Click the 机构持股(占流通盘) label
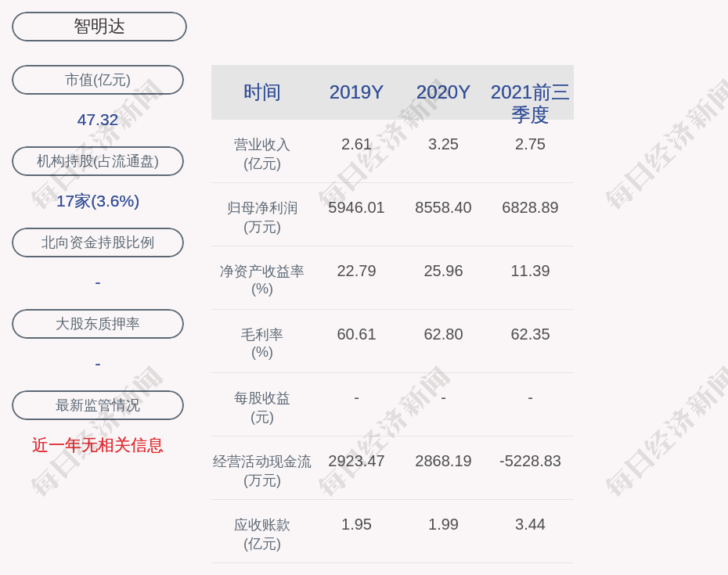This screenshot has height=575, width=728. (x=98, y=161)
